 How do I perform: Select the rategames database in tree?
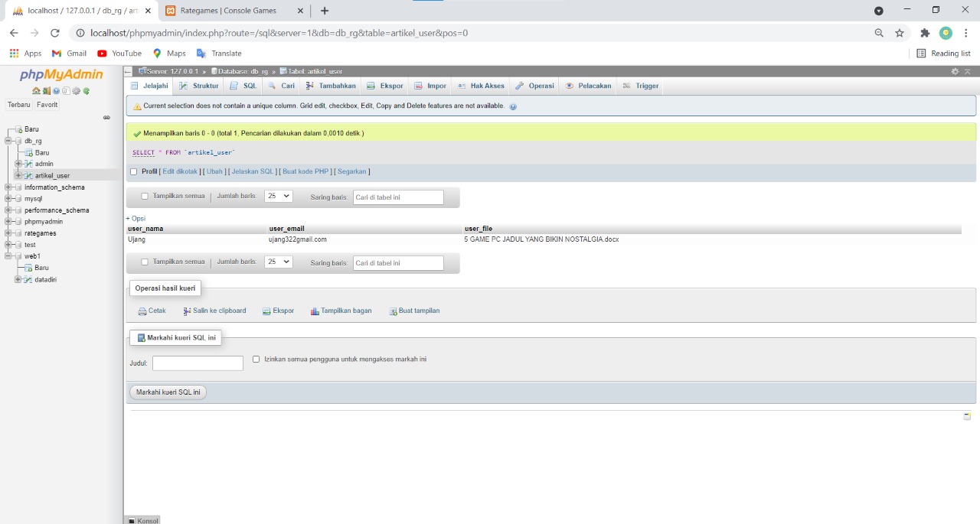click(40, 233)
